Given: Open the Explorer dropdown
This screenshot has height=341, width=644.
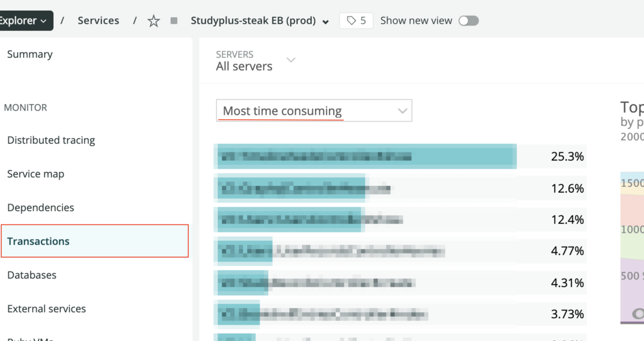Looking at the screenshot, I should 25,20.
